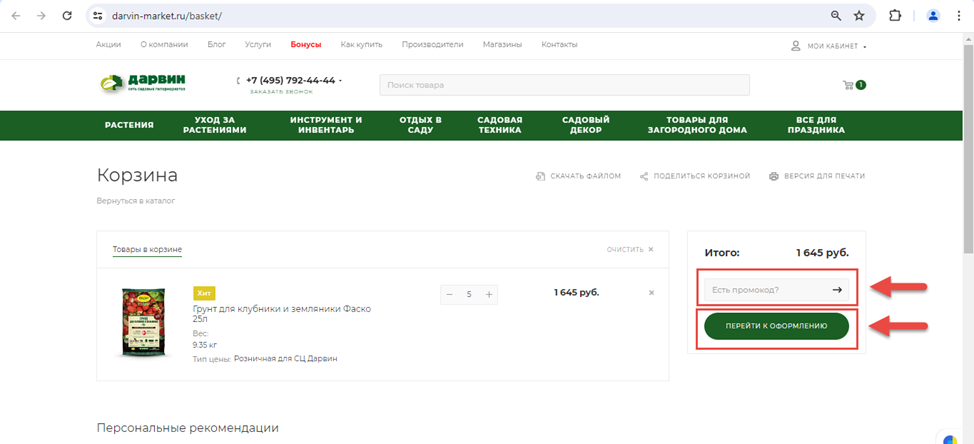This screenshot has width=974, height=444.
Task: Select the Товары в корзине tab
Action: click(147, 250)
